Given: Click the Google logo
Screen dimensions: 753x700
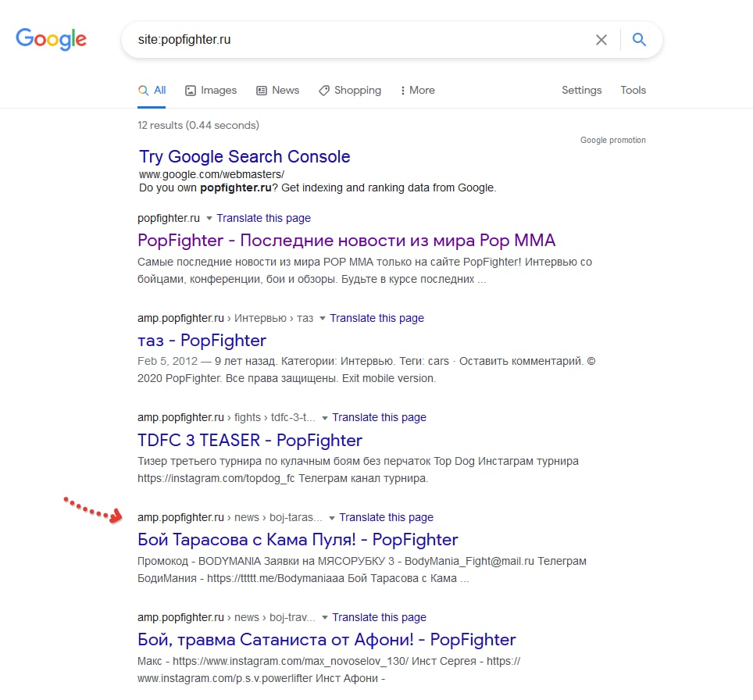Looking at the screenshot, I should tap(51, 38).
